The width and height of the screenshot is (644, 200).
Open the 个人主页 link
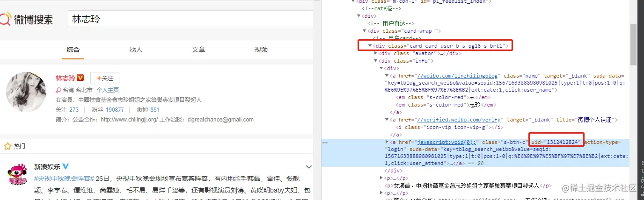[108, 90]
